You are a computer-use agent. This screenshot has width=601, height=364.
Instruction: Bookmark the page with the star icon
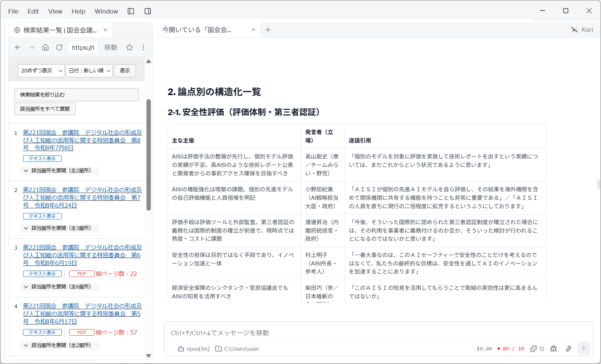(129, 47)
